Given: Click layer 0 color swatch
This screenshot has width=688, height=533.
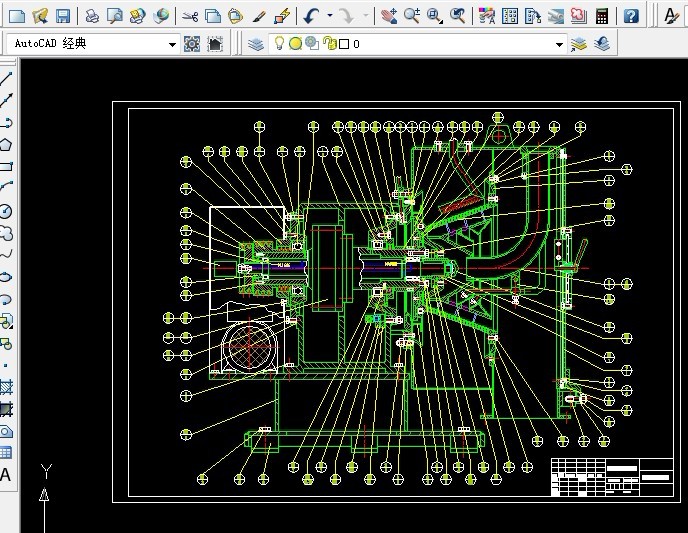Looking at the screenshot, I should tap(344, 44).
